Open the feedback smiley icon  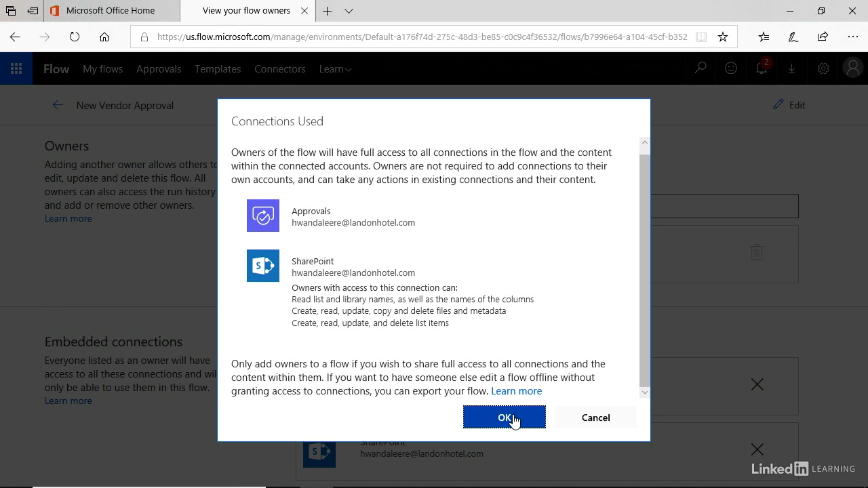(731, 68)
